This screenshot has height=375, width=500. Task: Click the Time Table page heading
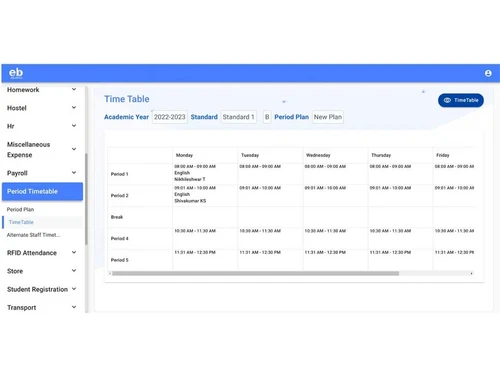click(x=127, y=99)
